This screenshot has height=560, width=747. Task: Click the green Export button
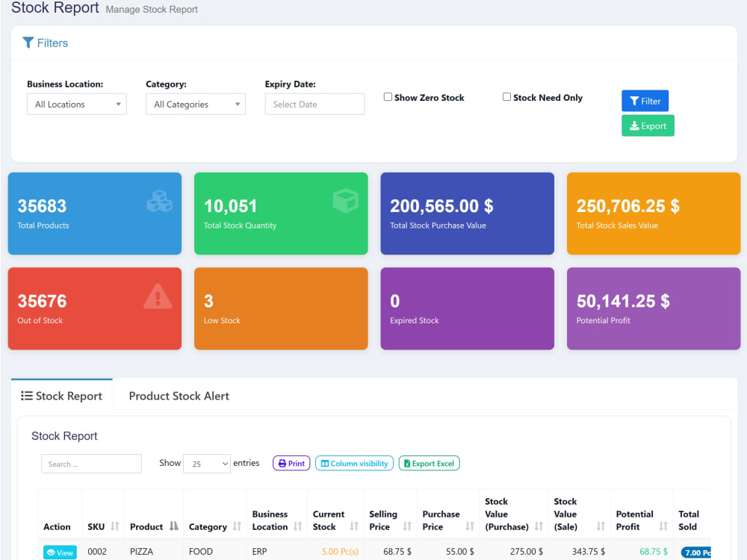[648, 125]
